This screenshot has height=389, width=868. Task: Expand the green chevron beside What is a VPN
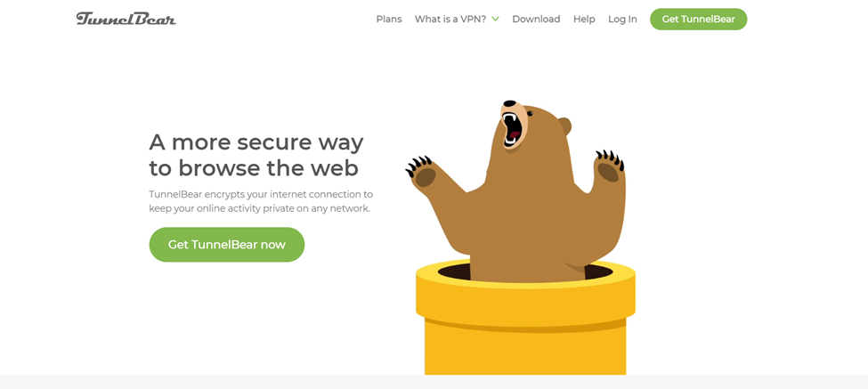(x=495, y=19)
